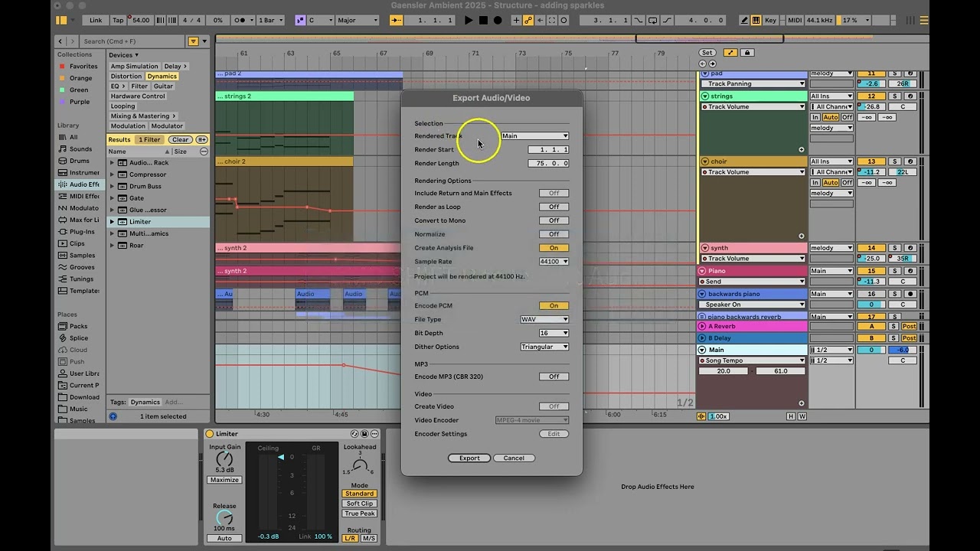
Task: Toggle Automation Mode button beside Set
Action: coord(730,53)
